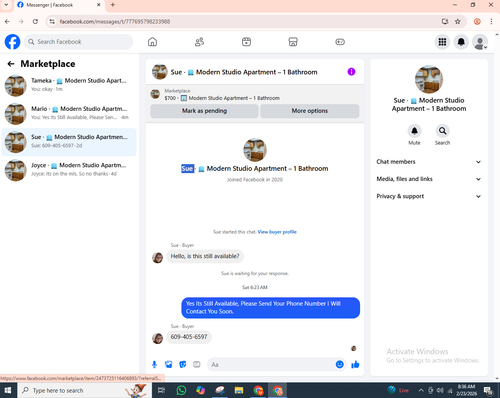This screenshot has height=398, width=500.
Task: Open View buyer profile link
Action: point(277,232)
